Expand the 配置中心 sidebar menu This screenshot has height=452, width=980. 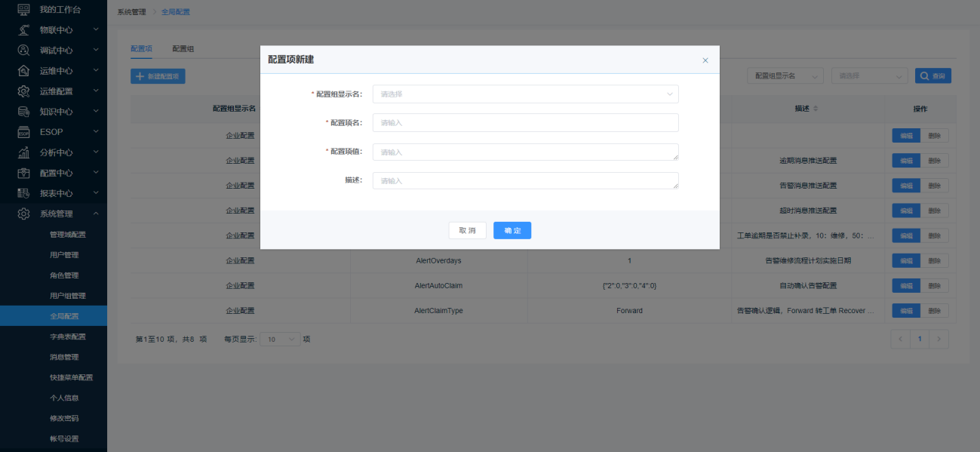[x=96, y=173]
